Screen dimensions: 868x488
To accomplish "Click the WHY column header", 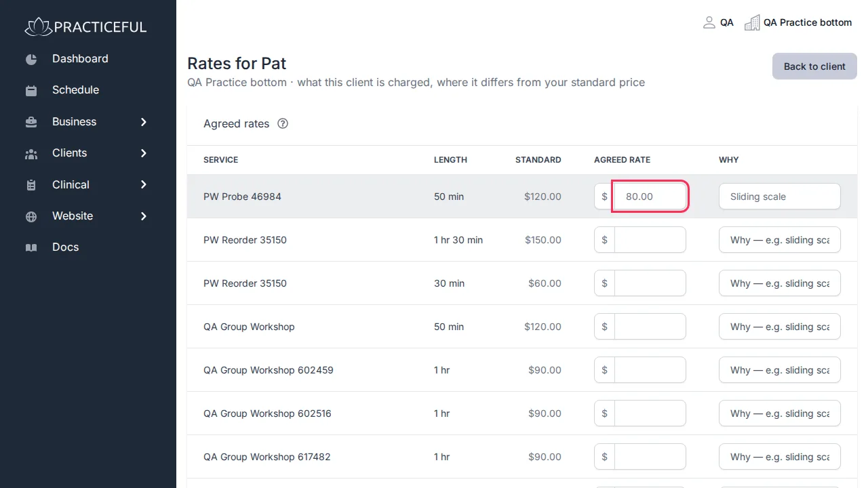I will 729,160.
